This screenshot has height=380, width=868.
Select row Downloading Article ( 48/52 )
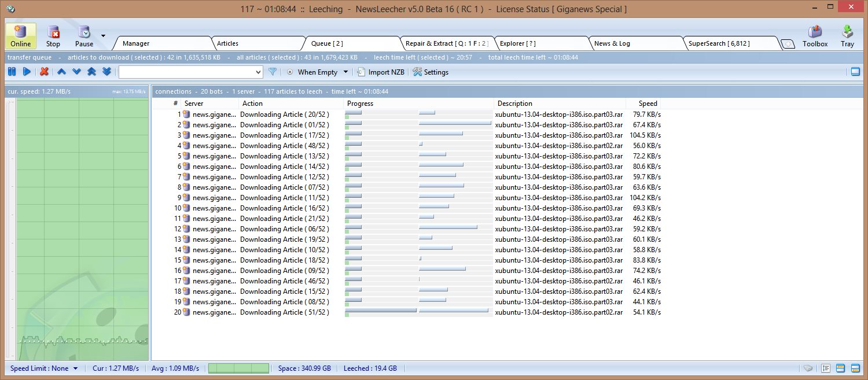407,146
